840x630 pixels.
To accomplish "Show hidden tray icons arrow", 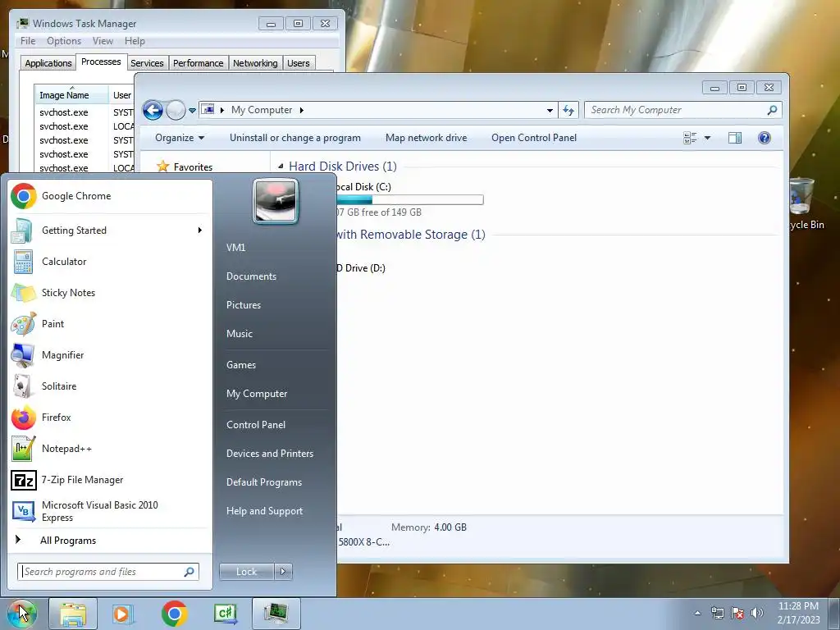I will (x=697, y=614).
